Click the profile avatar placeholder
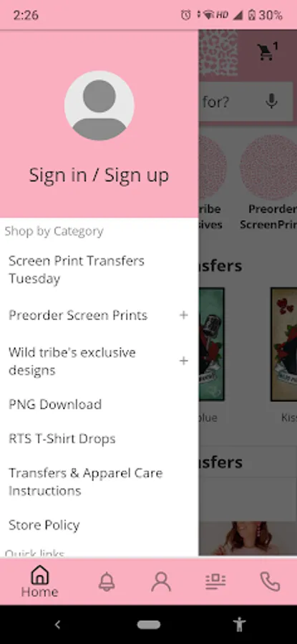 coord(99,106)
